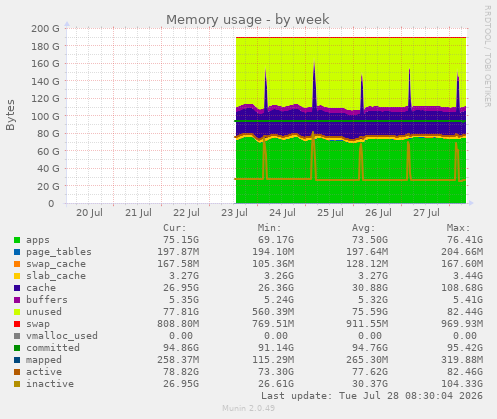Click the 'Cur:' column header

pos(175,228)
